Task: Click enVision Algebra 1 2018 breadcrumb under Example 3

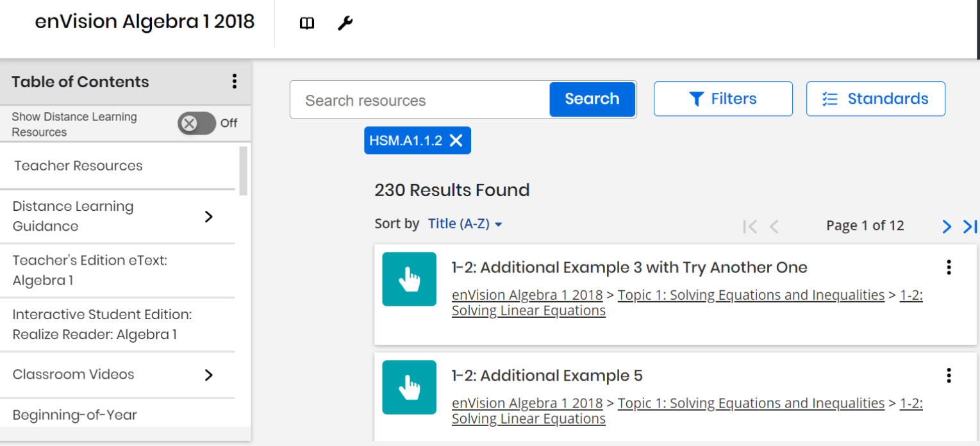Action: tap(527, 295)
